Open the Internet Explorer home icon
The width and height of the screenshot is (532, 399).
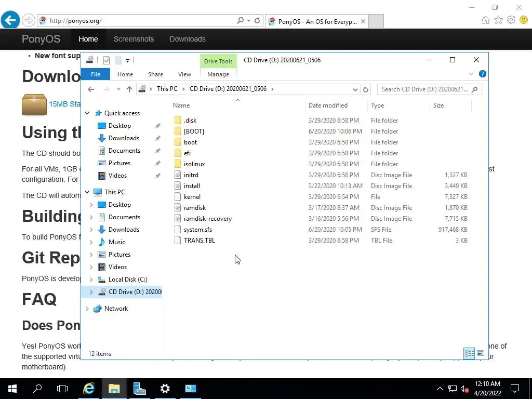486,20
